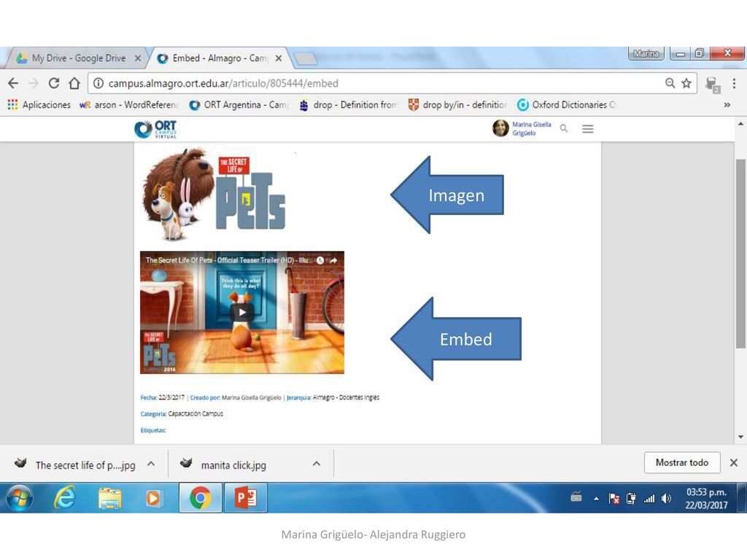Click the Etiquetas label
Viewport: 747px width, 560px height.
coord(153,430)
